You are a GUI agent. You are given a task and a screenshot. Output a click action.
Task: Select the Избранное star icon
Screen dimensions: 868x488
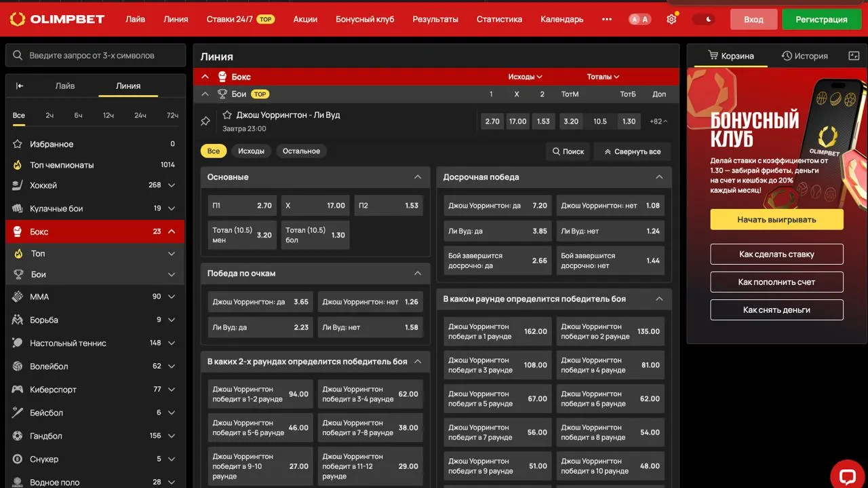point(18,144)
